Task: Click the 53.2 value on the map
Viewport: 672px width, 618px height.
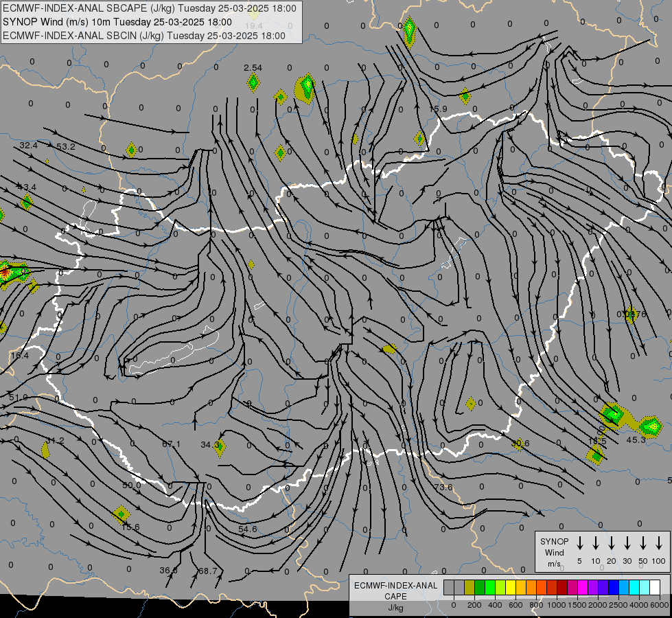Action: coord(66,147)
